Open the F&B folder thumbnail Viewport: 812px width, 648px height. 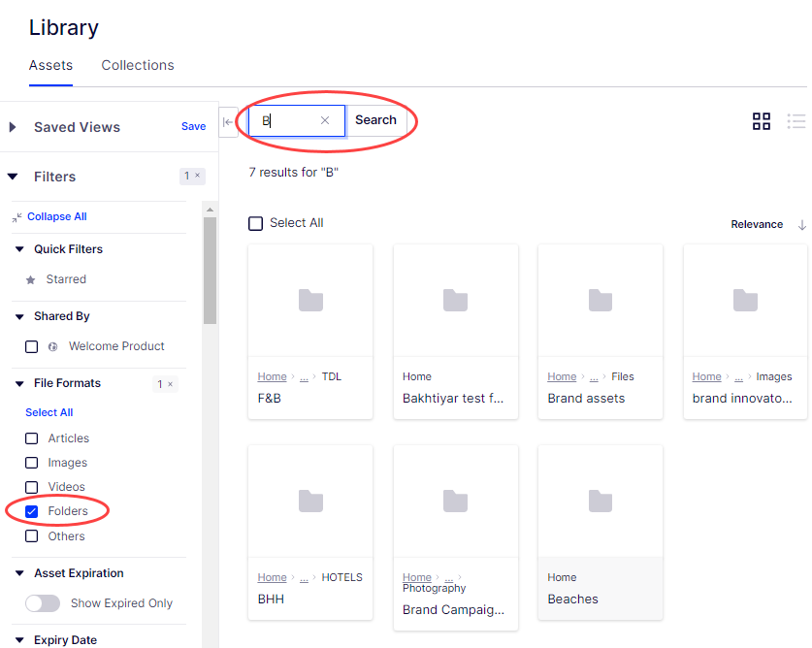[x=310, y=301]
